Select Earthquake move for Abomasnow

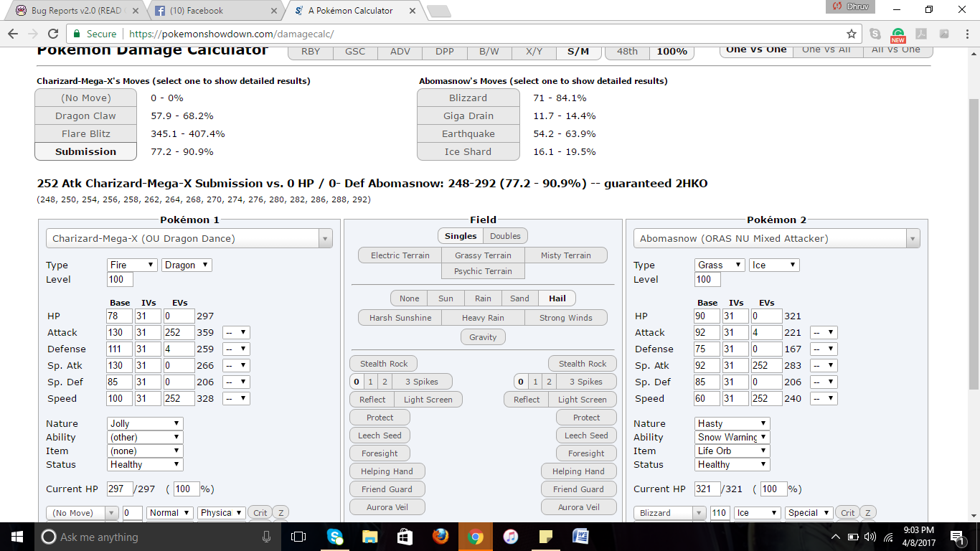coord(468,133)
